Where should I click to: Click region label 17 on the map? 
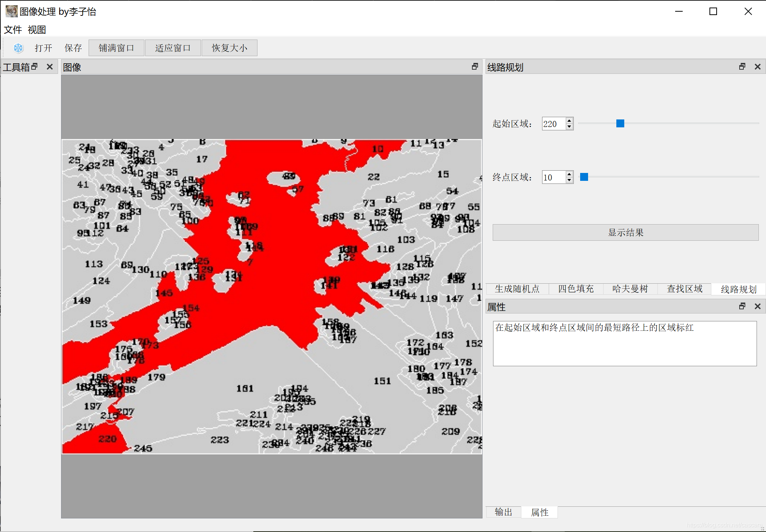click(x=202, y=159)
